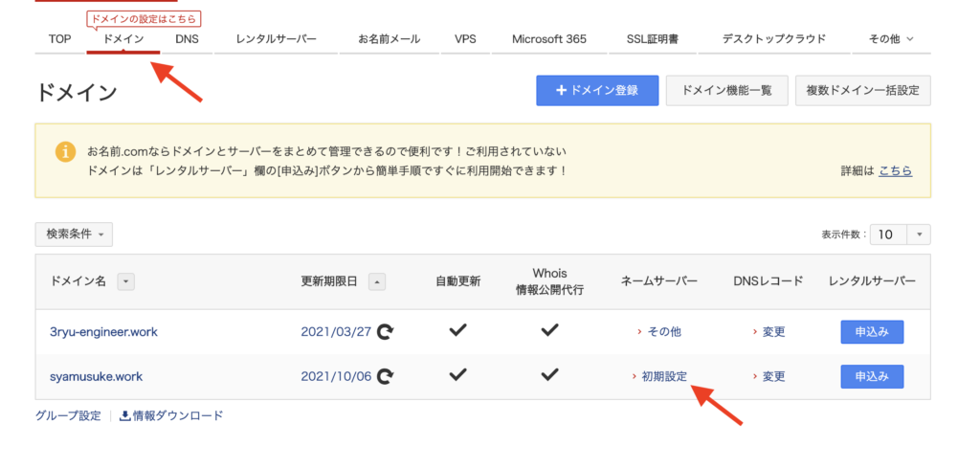Click Whois checkmark for 3ryu-engineer.work
The image size is (980, 469).
[x=549, y=330]
